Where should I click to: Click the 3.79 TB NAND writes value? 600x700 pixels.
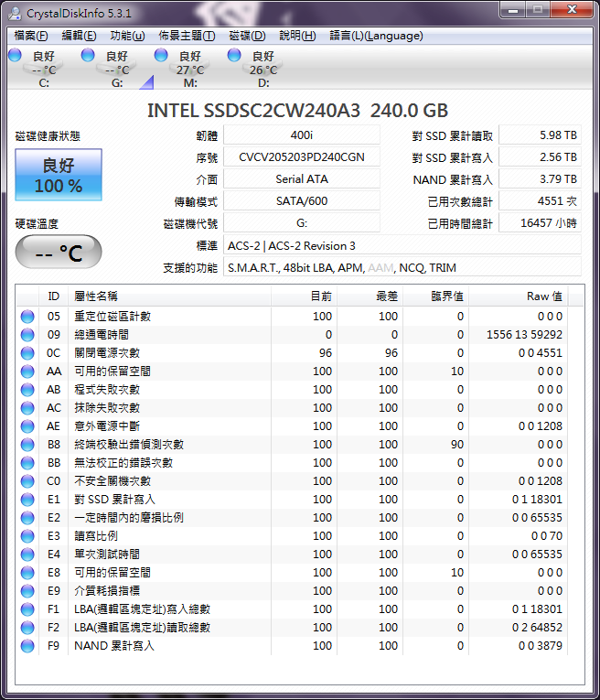click(x=540, y=179)
